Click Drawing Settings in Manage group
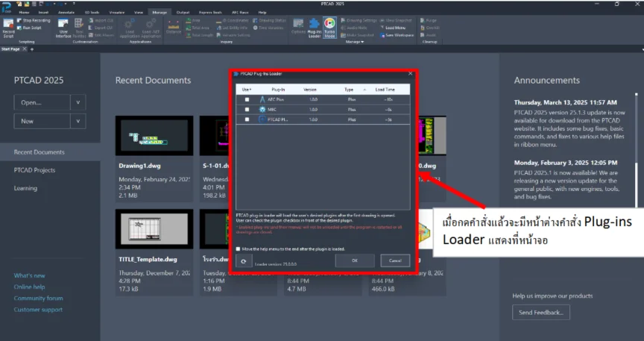The image size is (644, 341). point(359,21)
